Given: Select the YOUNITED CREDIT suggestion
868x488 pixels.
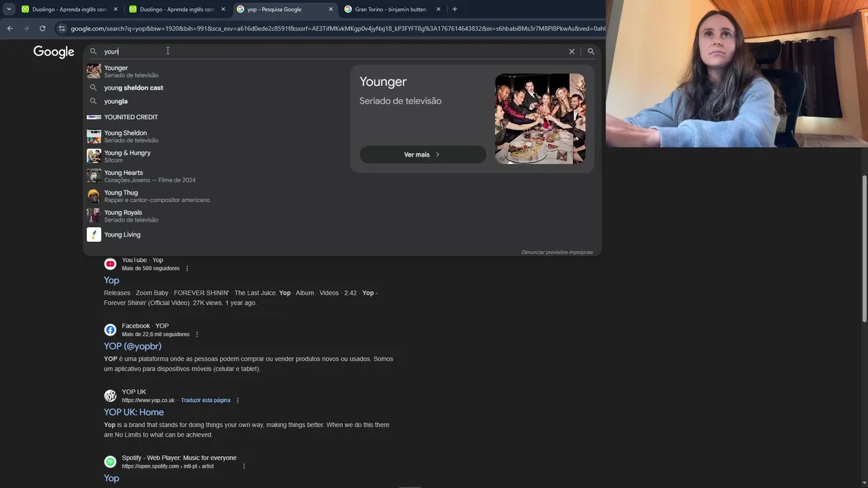Looking at the screenshot, I should (x=216, y=117).
